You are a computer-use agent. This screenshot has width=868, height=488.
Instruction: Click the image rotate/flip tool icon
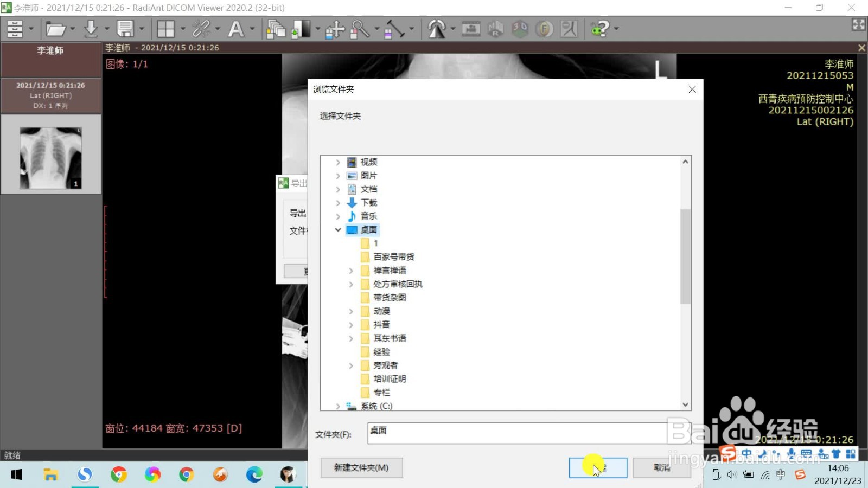(436, 29)
